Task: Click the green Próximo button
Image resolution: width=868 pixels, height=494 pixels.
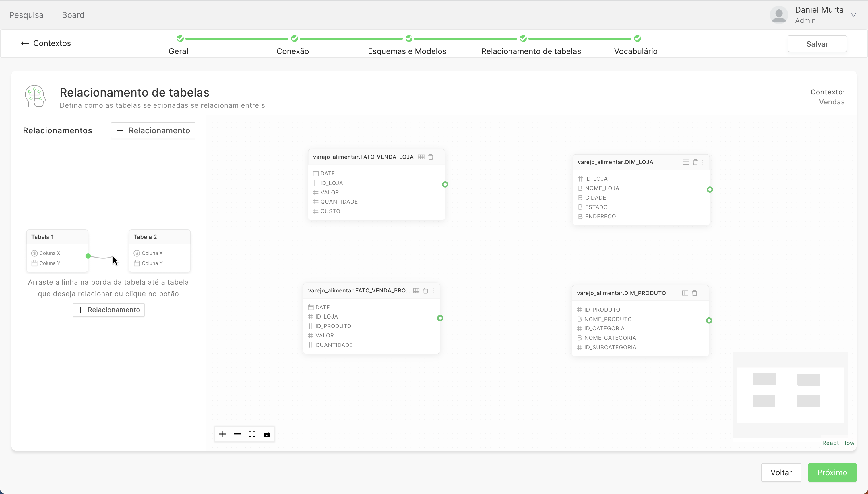Action: pyautogui.click(x=832, y=472)
